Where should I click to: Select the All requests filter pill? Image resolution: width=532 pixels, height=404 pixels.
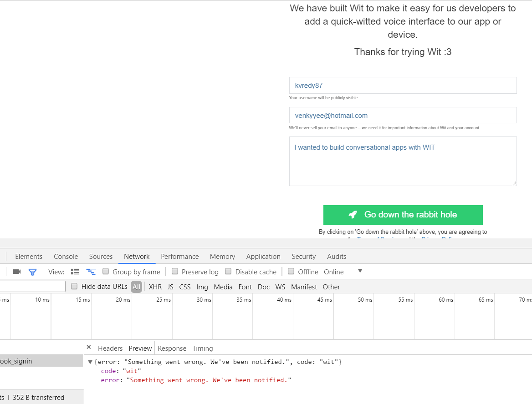(x=136, y=287)
